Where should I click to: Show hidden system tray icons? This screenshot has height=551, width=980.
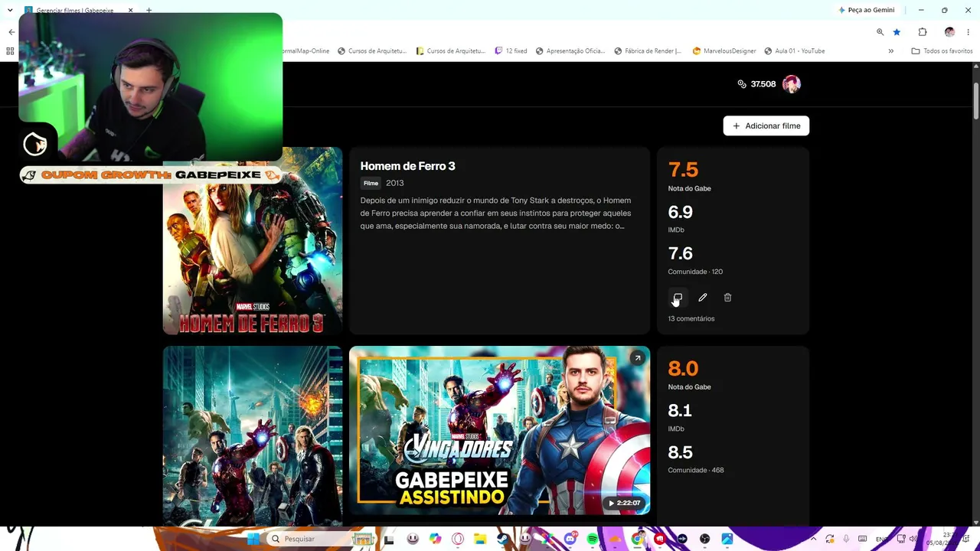tap(813, 539)
